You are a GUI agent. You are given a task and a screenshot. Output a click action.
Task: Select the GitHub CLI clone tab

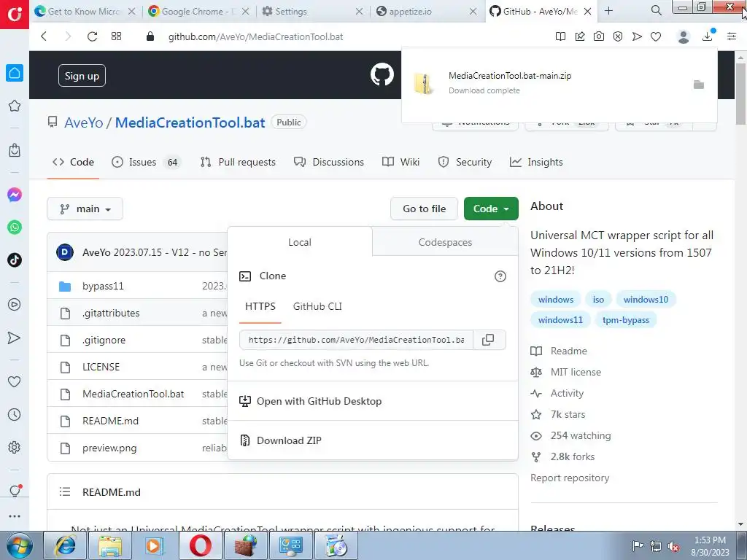pyautogui.click(x=317, y=307)
